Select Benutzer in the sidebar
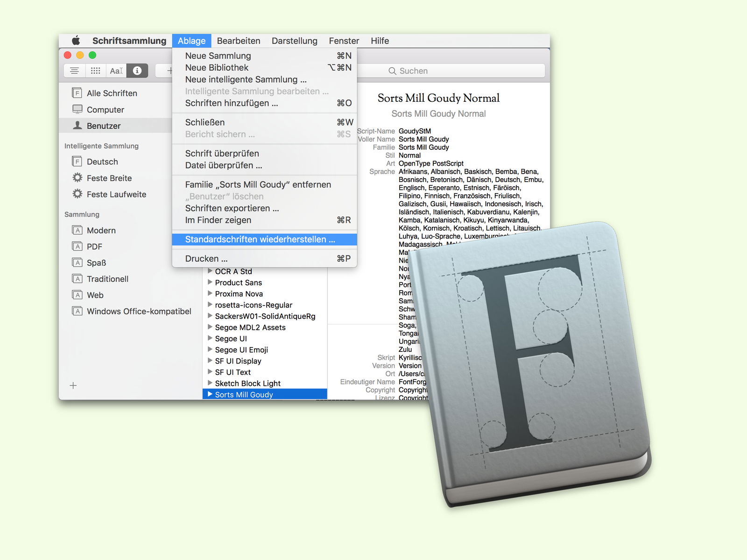 [115, 126]
